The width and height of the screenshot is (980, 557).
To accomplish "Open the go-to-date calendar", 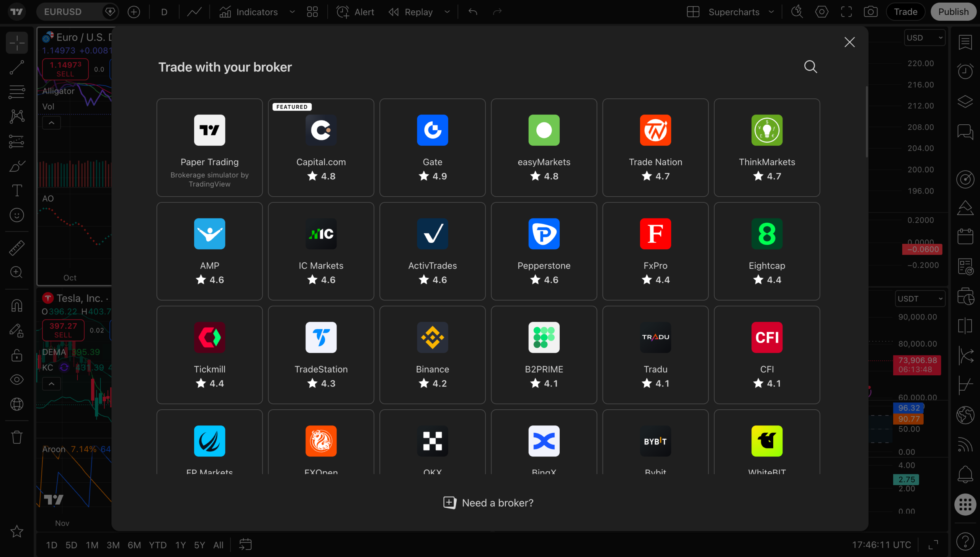I will pyautogui.click(x=245, y=545).
